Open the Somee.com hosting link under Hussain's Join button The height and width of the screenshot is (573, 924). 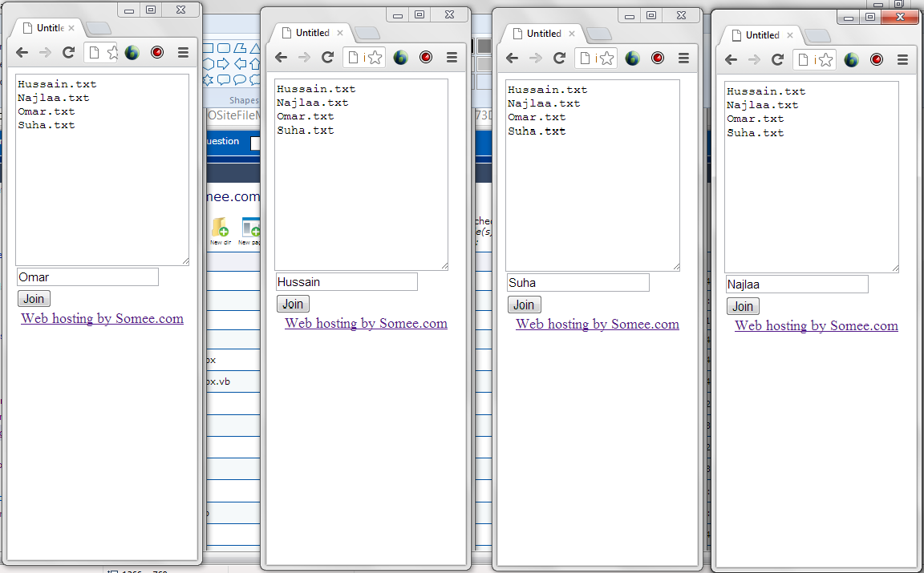pos(366,324)
